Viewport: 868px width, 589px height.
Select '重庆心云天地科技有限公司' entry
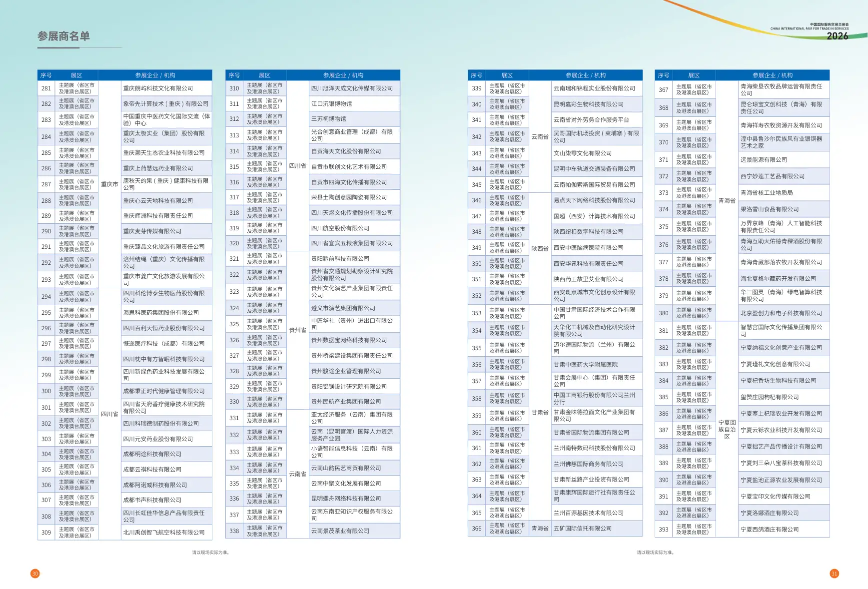[158, 201]
